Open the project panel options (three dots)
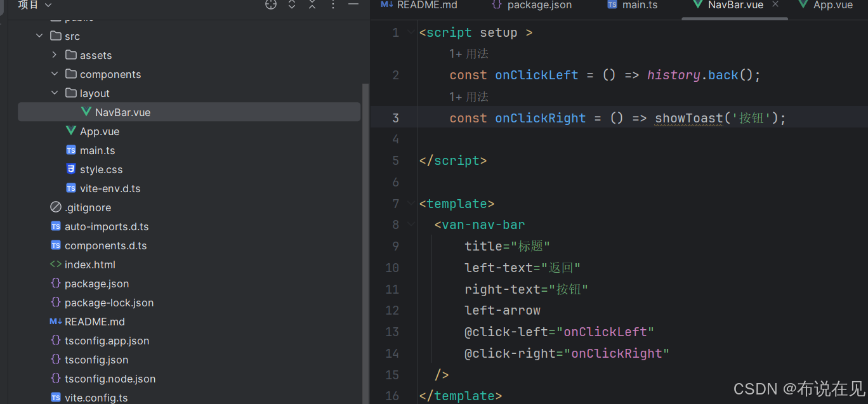868x404 pixels. [333, 4]
